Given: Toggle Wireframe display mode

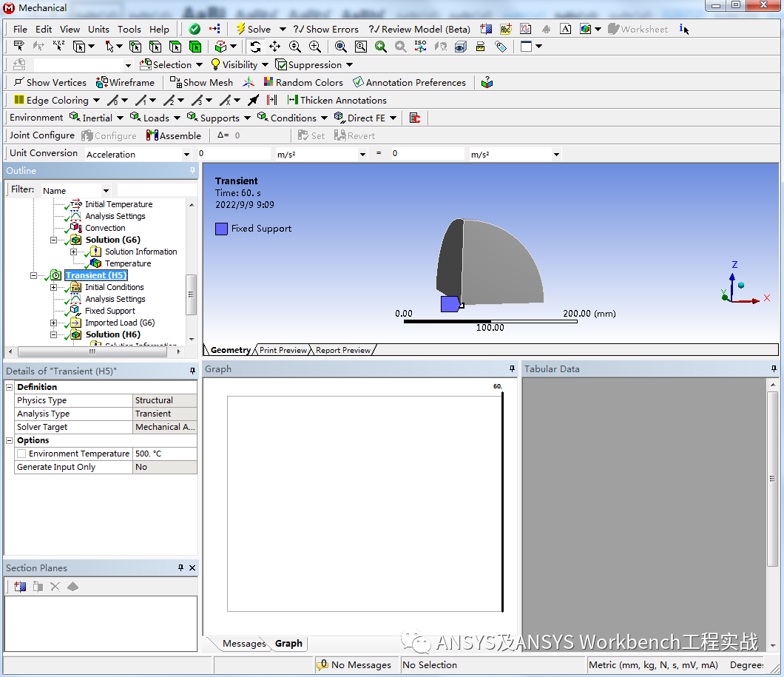Looking at the screenshot, I should pyautogui.click(x=125, y=83).
